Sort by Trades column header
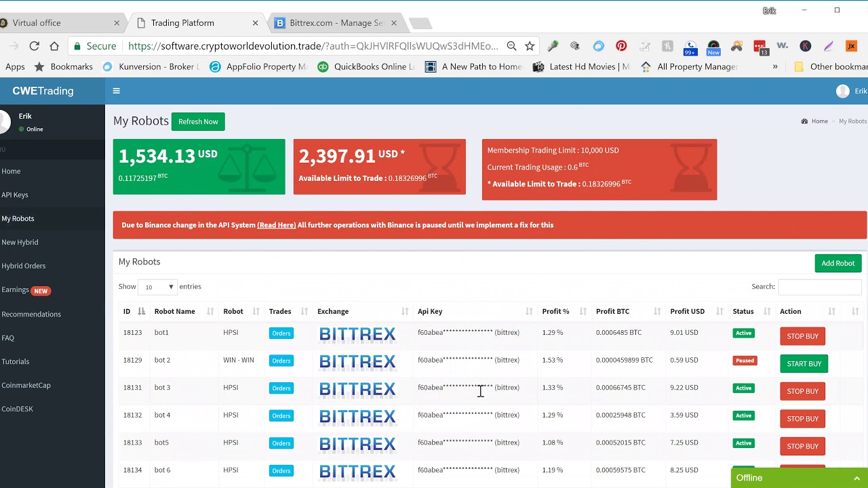 pyautogui.click(x=288, y=311)
